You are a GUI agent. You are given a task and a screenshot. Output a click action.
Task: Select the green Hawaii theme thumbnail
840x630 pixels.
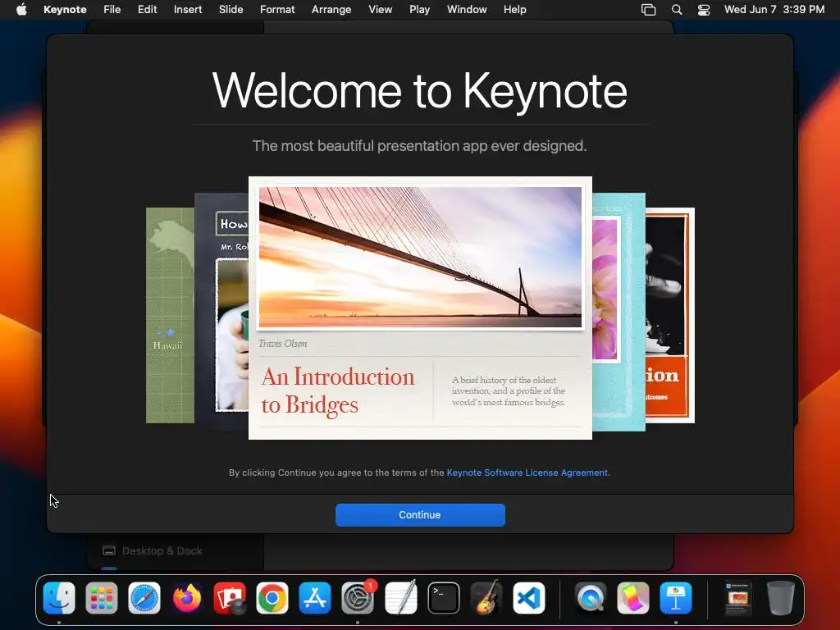(x=170, y=316)
